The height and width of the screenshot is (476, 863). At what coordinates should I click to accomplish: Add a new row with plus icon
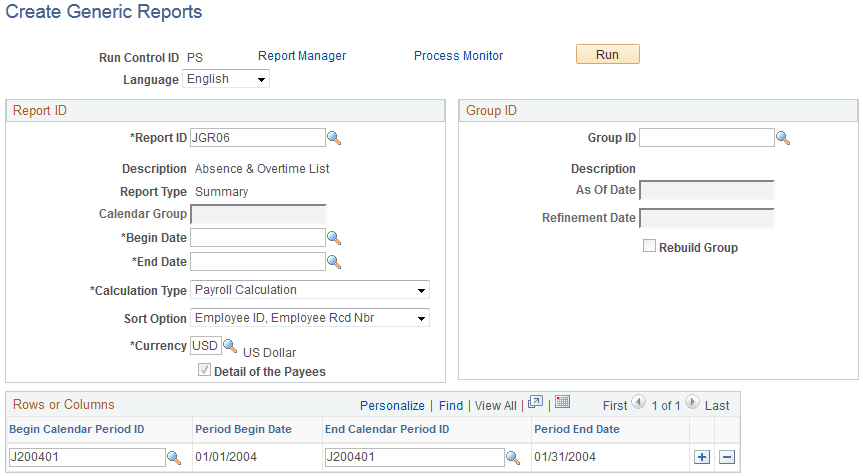click(x=702, y=457)
